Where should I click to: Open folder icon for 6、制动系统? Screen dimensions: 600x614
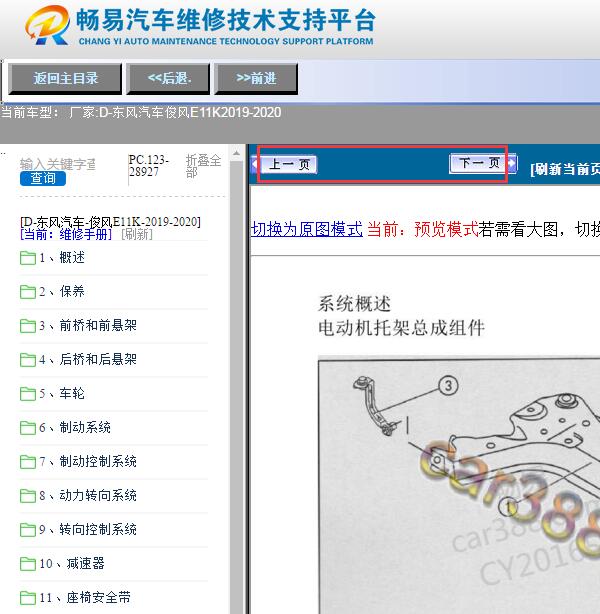28,428
